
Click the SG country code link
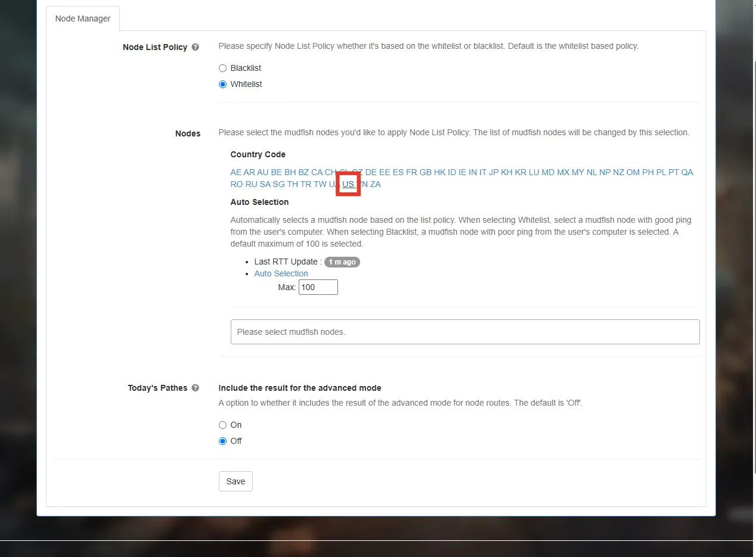tap(279, 184)
